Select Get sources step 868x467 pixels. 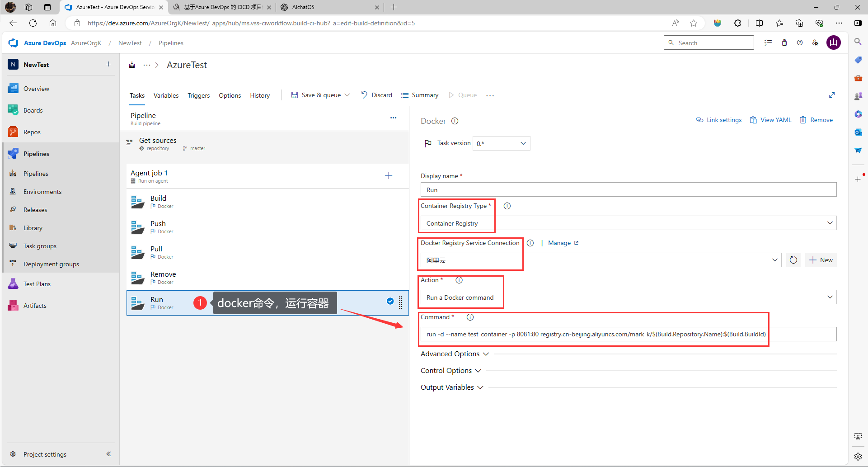[267, 144]
